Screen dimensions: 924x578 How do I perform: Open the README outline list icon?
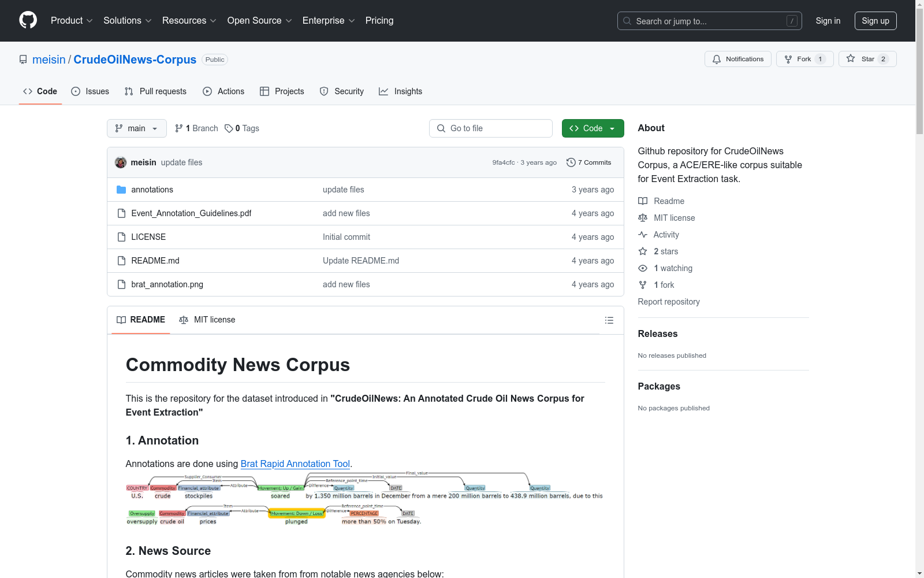609,320
